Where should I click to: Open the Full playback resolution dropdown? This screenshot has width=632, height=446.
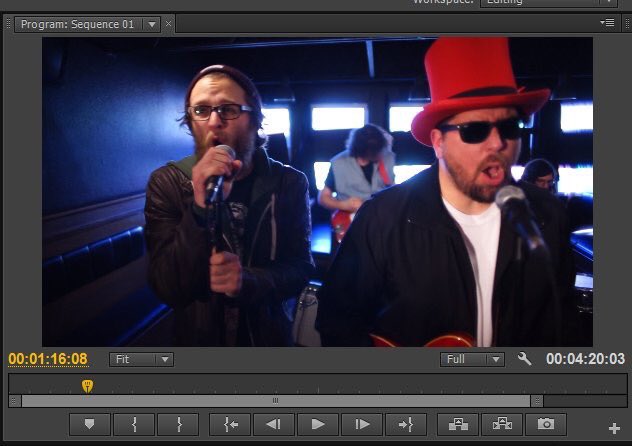pos(472,359)
